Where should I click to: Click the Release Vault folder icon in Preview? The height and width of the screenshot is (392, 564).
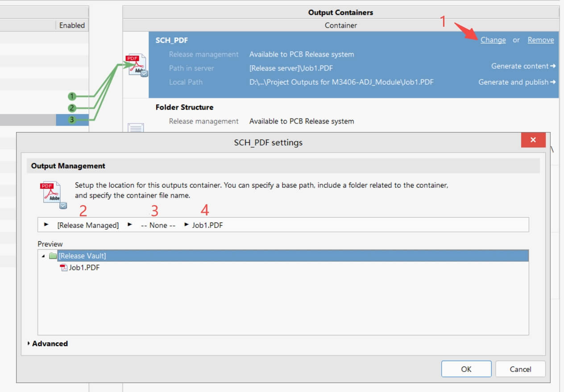point(53,256)
